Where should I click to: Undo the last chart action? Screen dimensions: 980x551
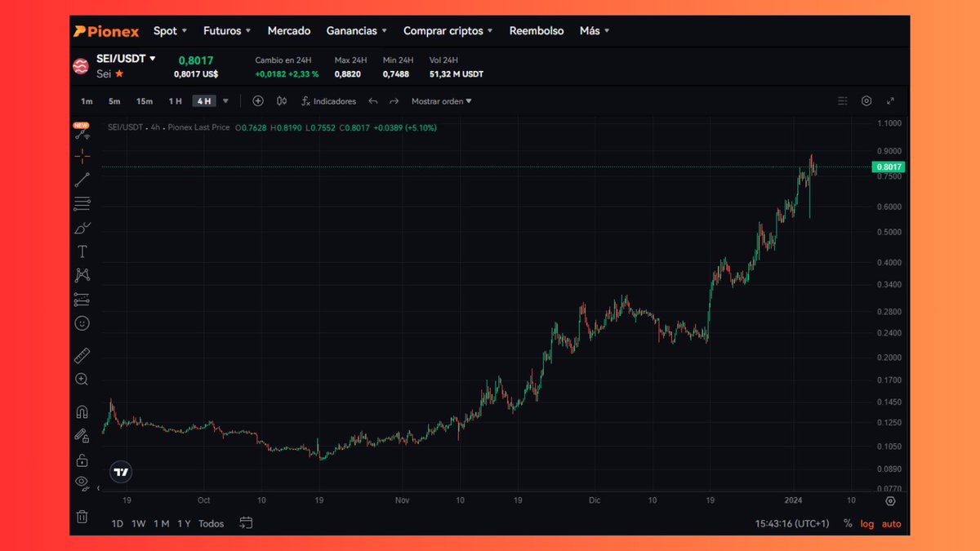(x=373, y=101)
